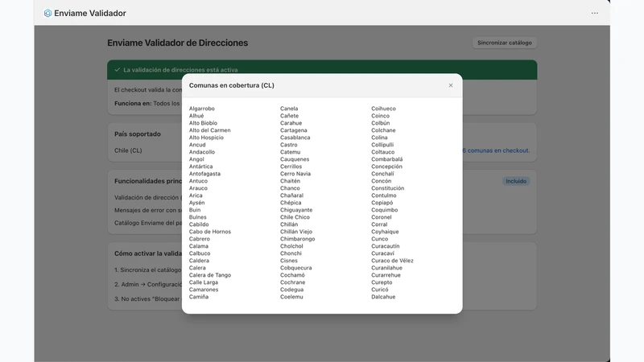Screen dimensions: 644x362
Task: Click Antofagasta in the list
Action: coord(204,174)
